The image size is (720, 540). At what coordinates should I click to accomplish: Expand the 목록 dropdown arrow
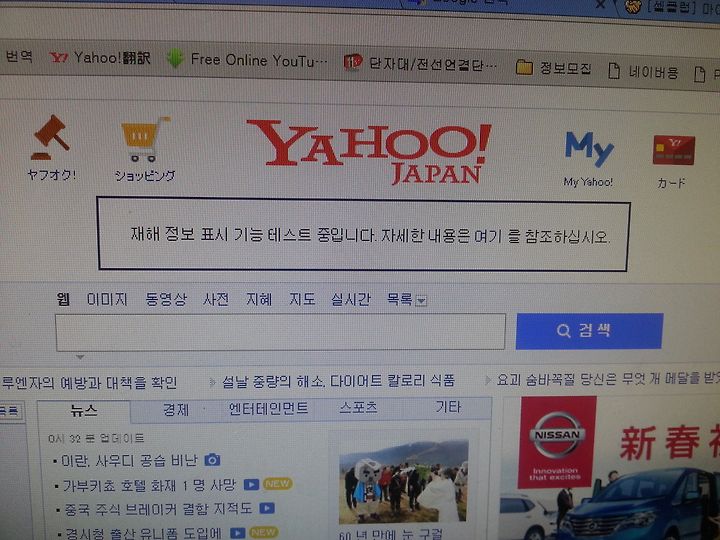coord(421,301)
